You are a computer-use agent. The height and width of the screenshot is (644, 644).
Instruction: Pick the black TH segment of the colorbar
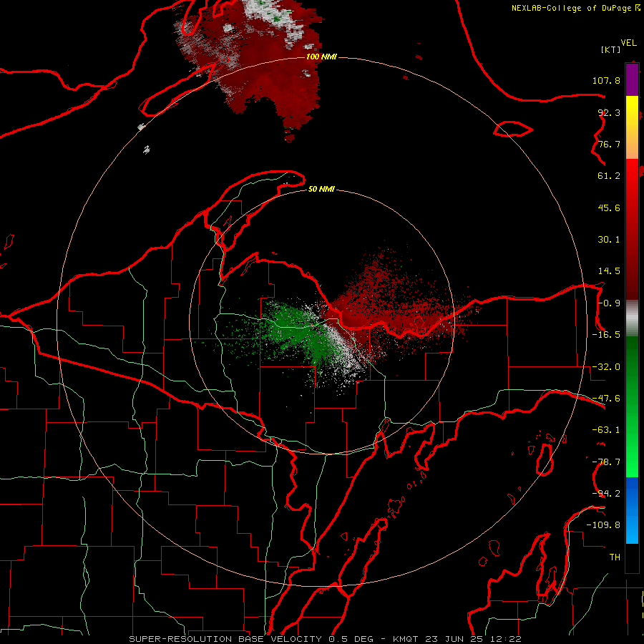(x=632, y=557)
